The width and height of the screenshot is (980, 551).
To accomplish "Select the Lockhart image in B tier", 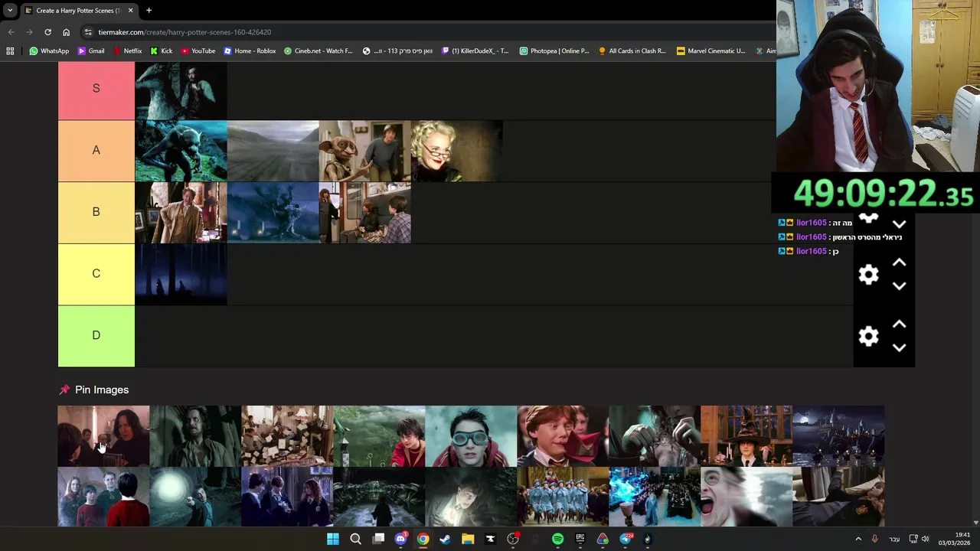I will (181, 213).
